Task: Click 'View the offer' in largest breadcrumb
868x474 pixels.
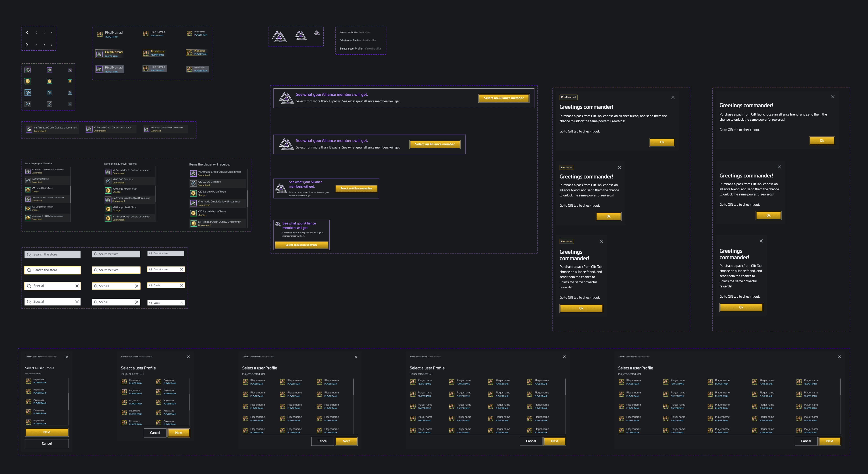Action: click(x=373, y=49)
